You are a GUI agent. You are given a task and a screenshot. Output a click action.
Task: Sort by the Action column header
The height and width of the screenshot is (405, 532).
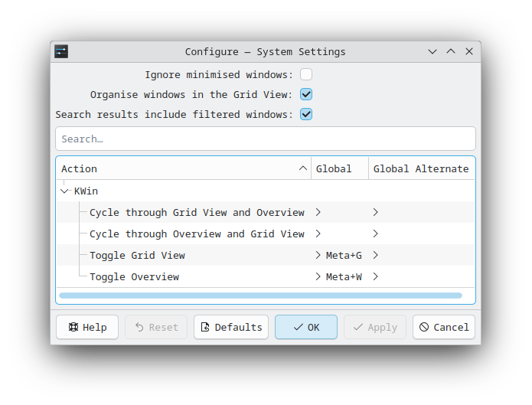tap(184, 168)
